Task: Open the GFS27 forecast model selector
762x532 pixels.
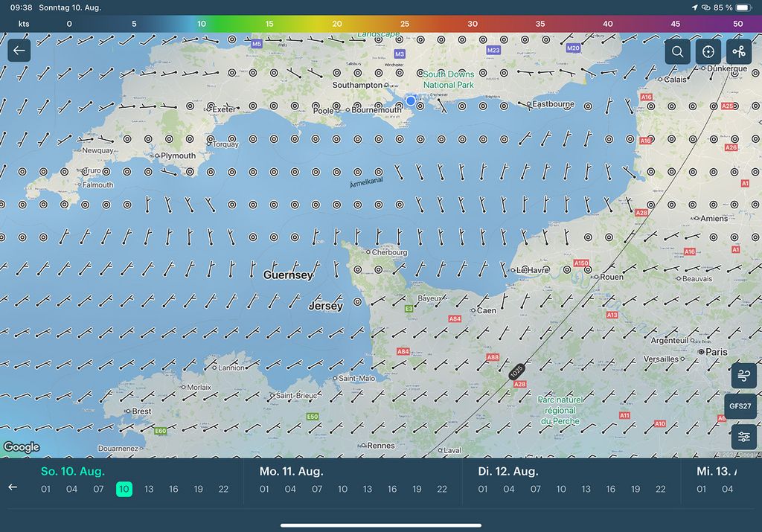Action: (740, 406)
